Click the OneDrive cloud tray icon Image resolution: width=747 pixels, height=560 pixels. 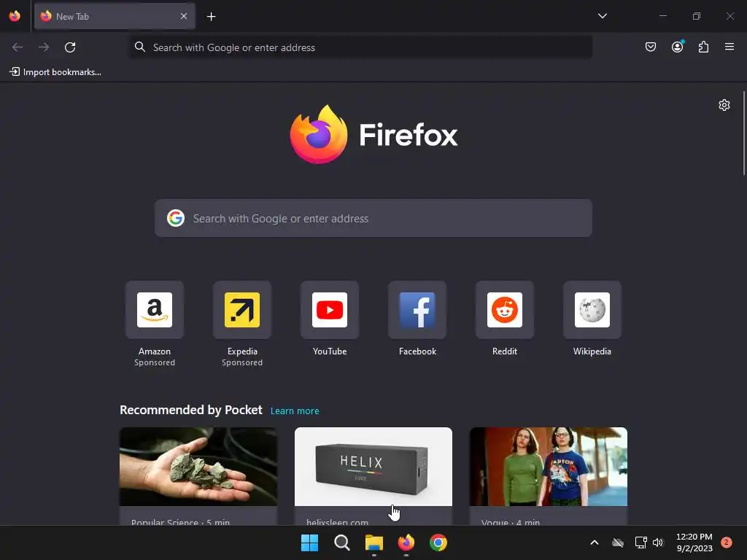tap(618, 542)
